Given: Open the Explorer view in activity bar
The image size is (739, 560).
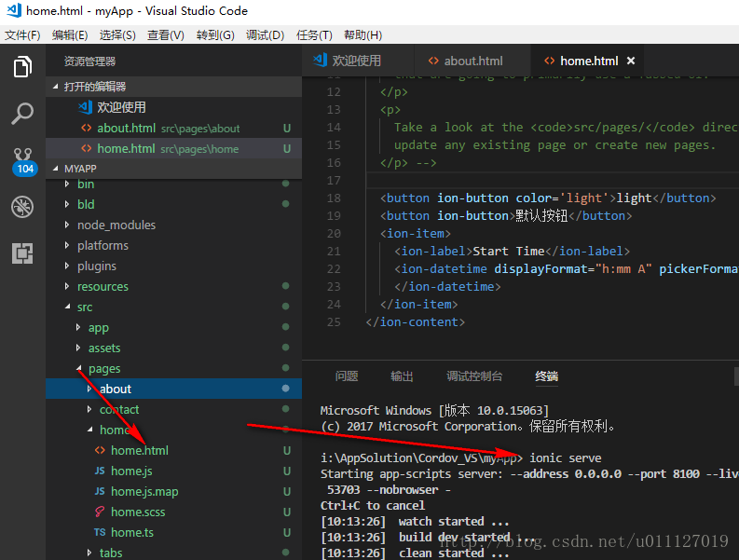Looking at the screenshot, I should tap(22, 66).
